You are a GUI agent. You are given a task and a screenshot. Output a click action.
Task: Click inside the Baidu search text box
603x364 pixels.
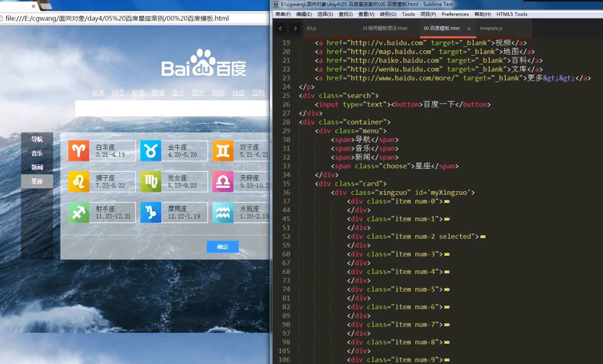tap(172, 108)
